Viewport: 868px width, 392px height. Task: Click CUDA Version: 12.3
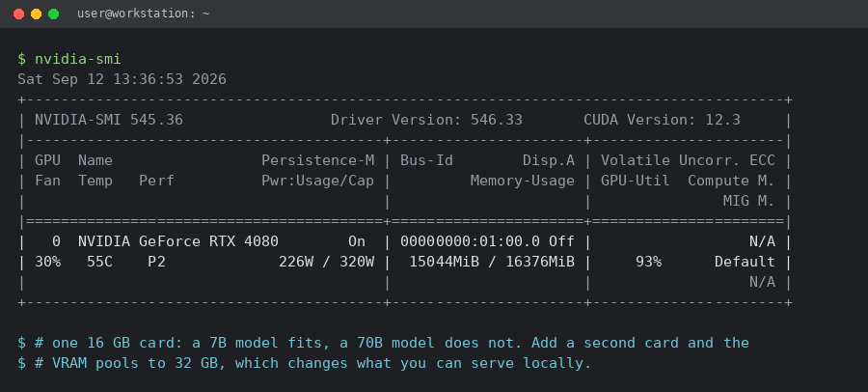tap(662, 120)
